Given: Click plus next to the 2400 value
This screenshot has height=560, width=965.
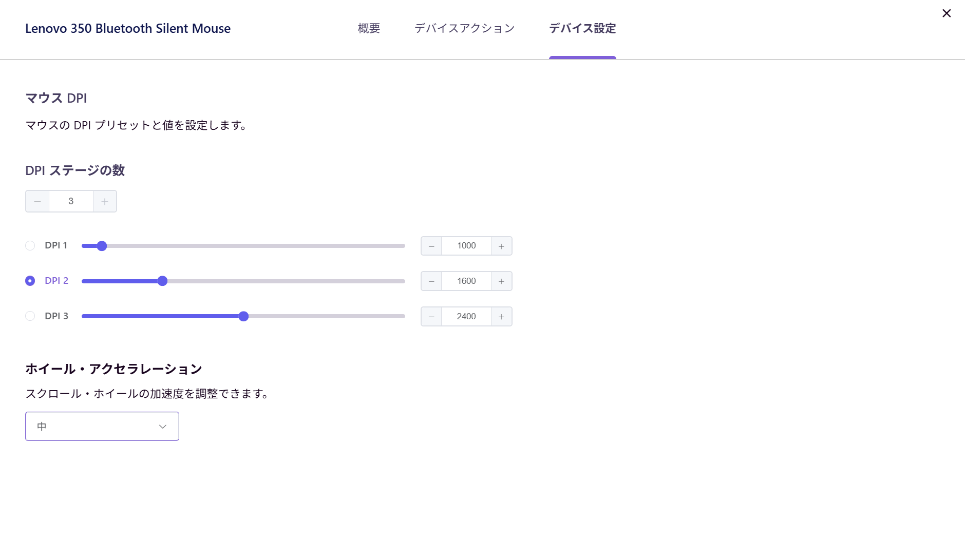Looking at the screenshot, I should point(502,316).
